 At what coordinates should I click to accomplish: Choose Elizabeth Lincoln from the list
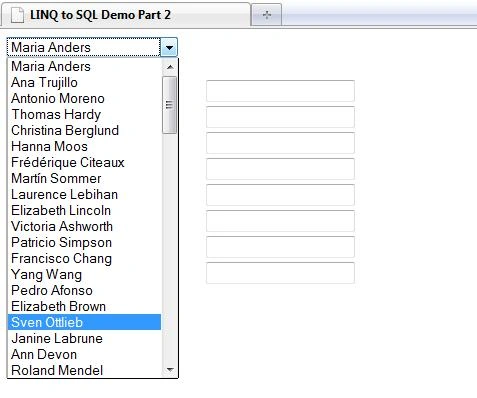[x=84, y=210]
